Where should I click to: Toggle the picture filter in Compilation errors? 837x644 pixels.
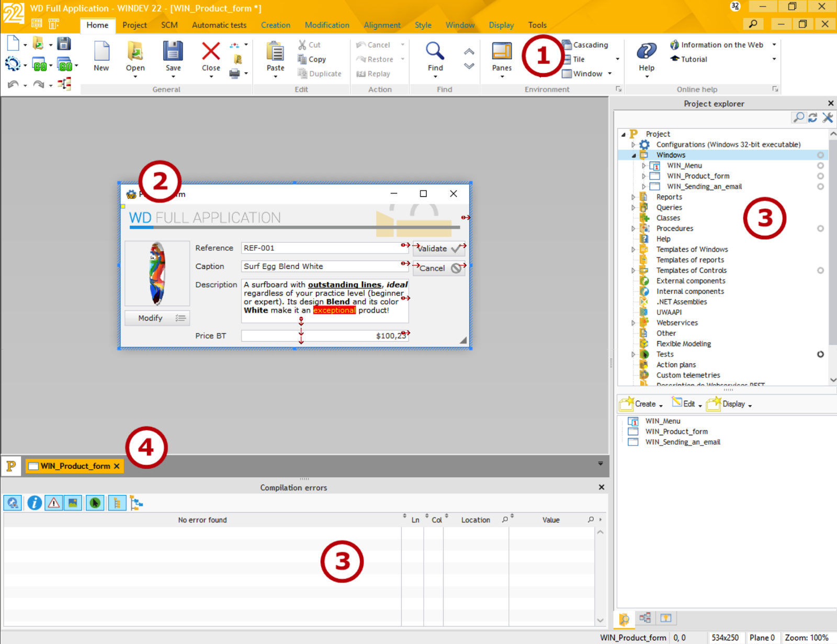click(x=73, y=503)
